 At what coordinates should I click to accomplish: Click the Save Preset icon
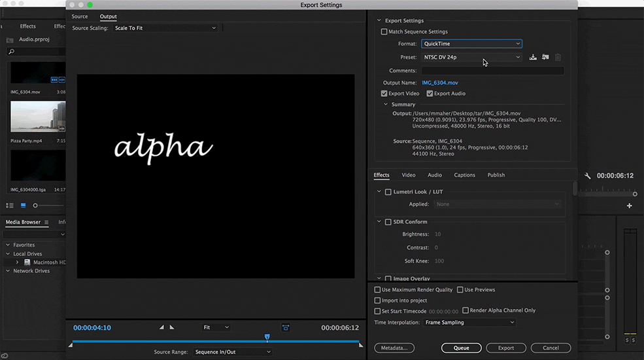(x=533, y=58)
